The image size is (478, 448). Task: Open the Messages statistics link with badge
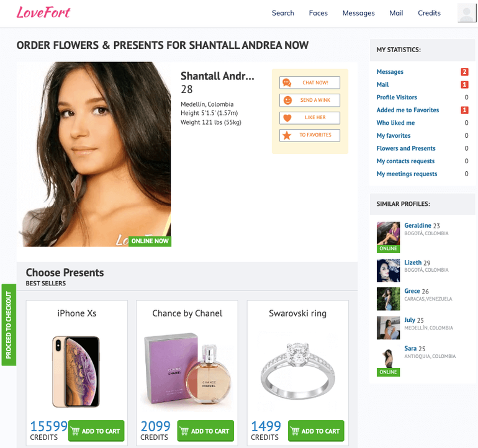coord(390,72)
